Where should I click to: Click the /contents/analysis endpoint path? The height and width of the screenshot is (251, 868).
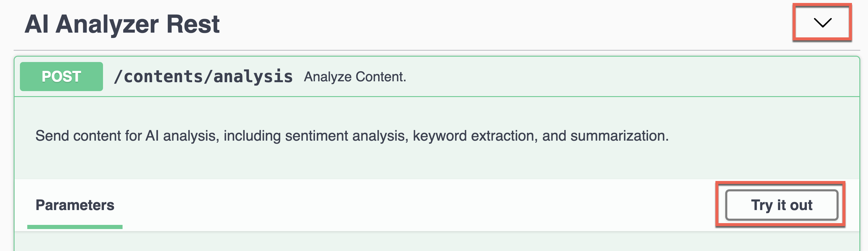point(203,77)
